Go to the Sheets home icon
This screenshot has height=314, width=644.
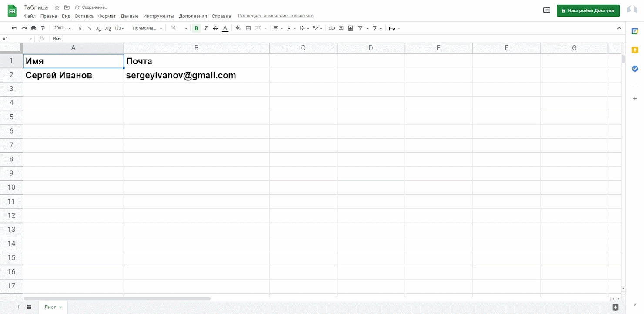tap(12, 11)
